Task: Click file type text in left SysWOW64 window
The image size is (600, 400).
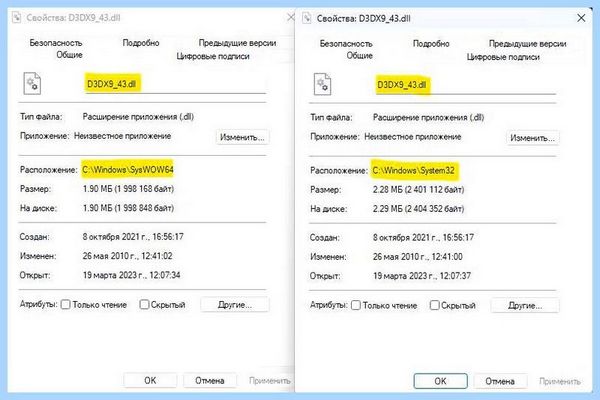Action: pyautogui.click(x=138, y=117)
